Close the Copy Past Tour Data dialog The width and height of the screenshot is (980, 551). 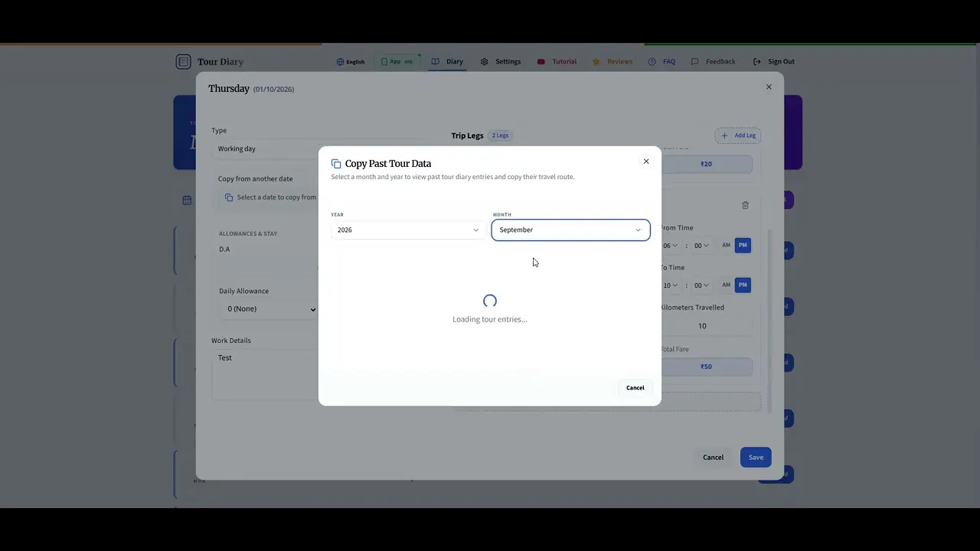(646, 161)
